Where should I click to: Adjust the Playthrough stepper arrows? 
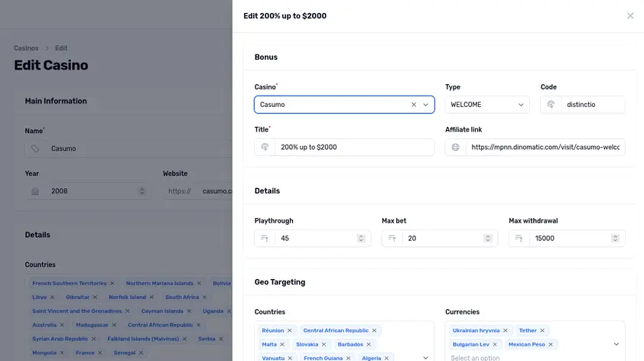point(361,238)
